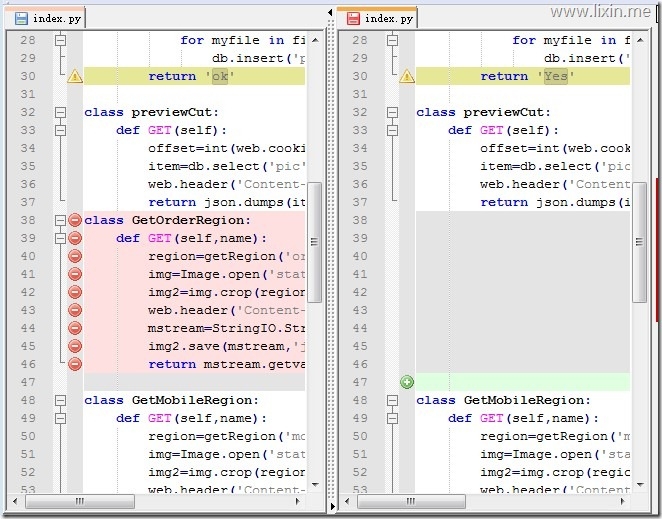Collapse left pane GET fold on line 49
662x519 pixels.
point(60,418)
